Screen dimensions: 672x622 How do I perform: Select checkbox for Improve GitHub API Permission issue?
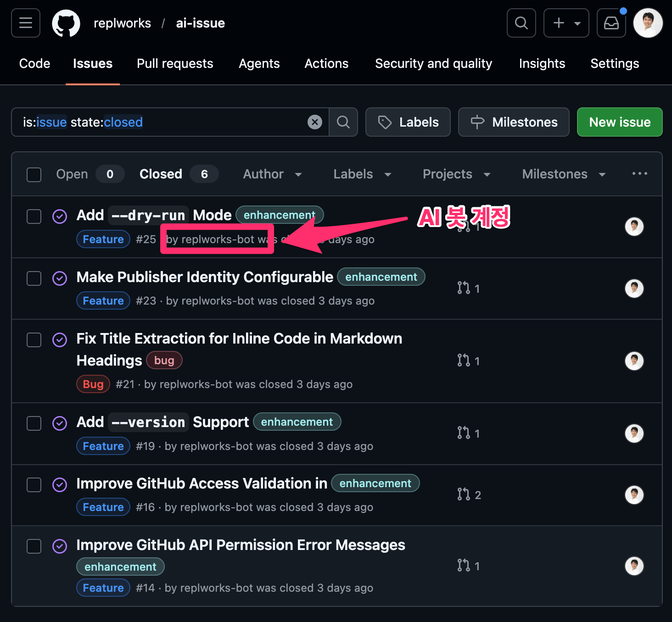coord(34,546)
